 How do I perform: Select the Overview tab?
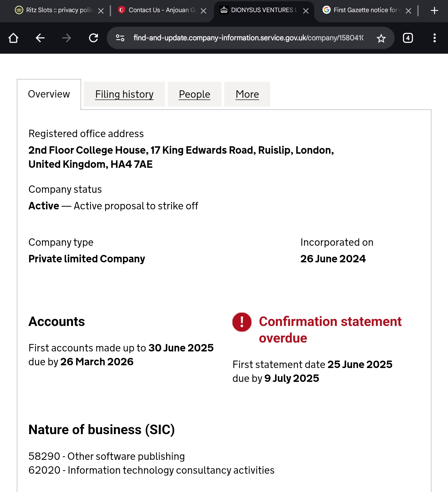[x=49, y=94]
